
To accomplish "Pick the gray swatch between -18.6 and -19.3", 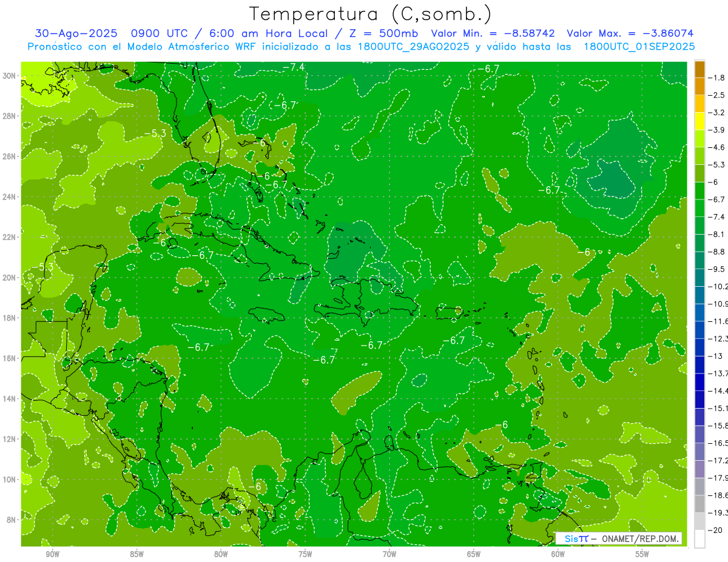I will (699, 504).
